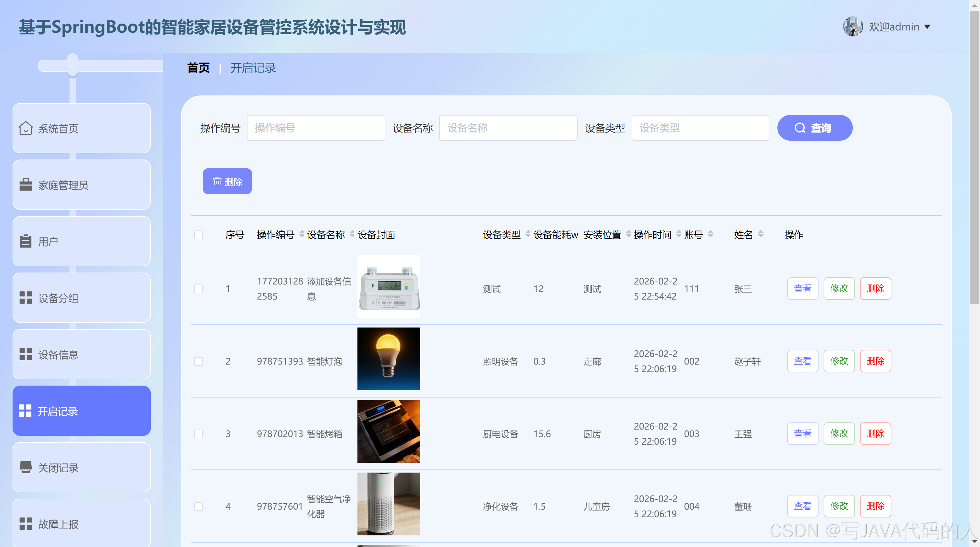980x547 pixels.
Task: Check the row for 智能灯泡
Action: pyautogui.click(x=199, y=361)
